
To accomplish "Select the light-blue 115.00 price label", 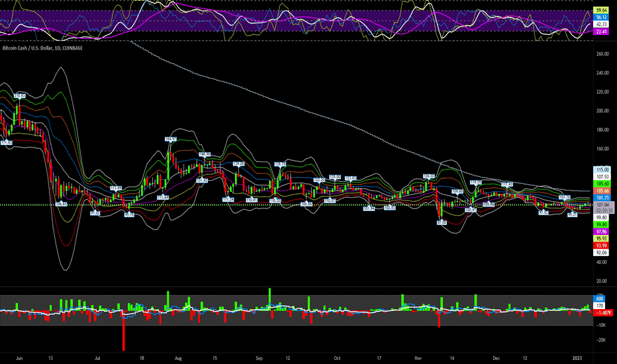I will pyautogui.click(x=602, y=169).
